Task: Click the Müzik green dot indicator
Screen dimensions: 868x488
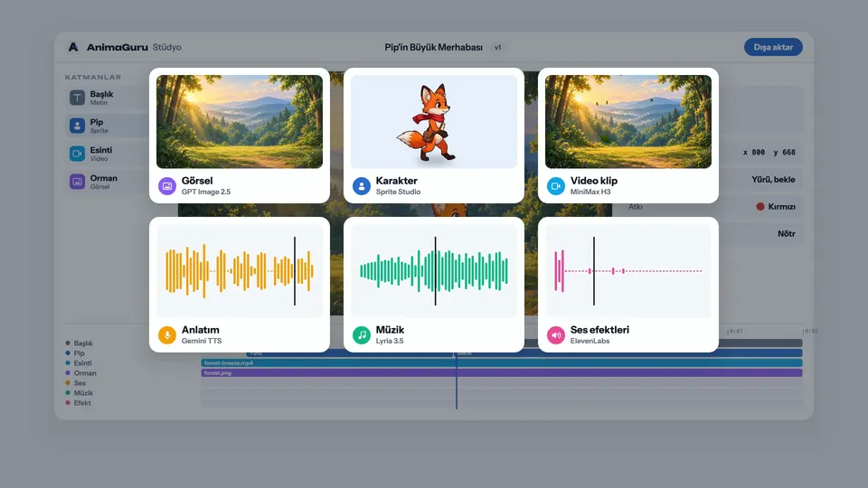Action: point(68,393)
